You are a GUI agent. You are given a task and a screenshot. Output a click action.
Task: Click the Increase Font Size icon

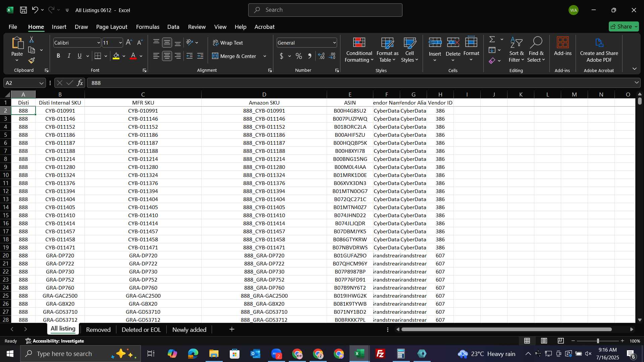(x=128, y=43)
